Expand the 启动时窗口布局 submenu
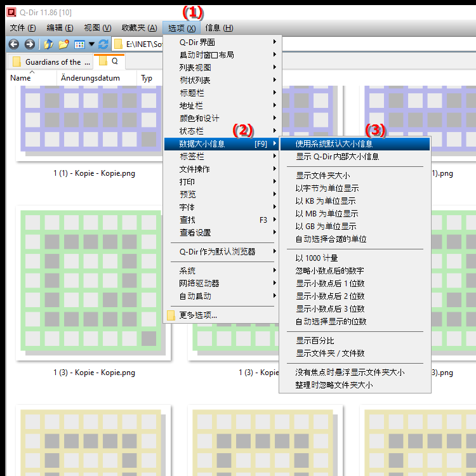Viewport: 476px width, 476px height. [221, 55]
